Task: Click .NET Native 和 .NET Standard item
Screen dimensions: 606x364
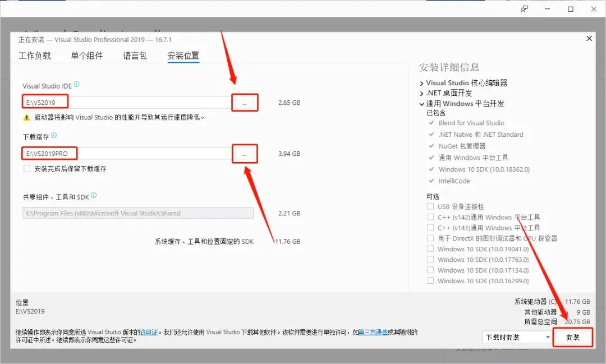Action: [481, 135]
